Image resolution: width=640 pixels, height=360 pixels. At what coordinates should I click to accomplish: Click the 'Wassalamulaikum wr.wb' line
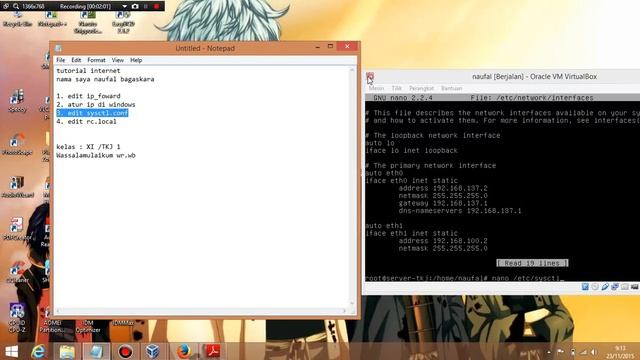click(x=96, y=156)
